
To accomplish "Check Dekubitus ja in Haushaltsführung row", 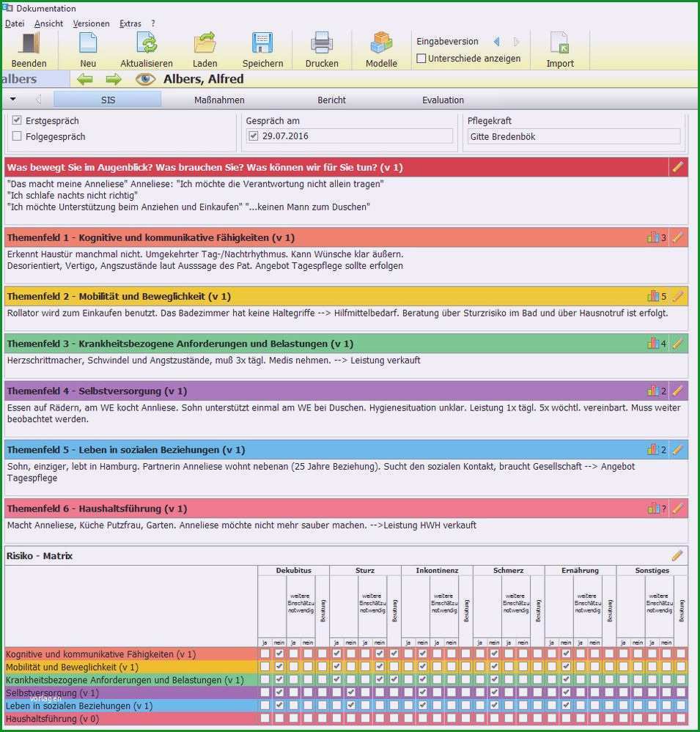I will pyautogui.click(x=265, y=719).
